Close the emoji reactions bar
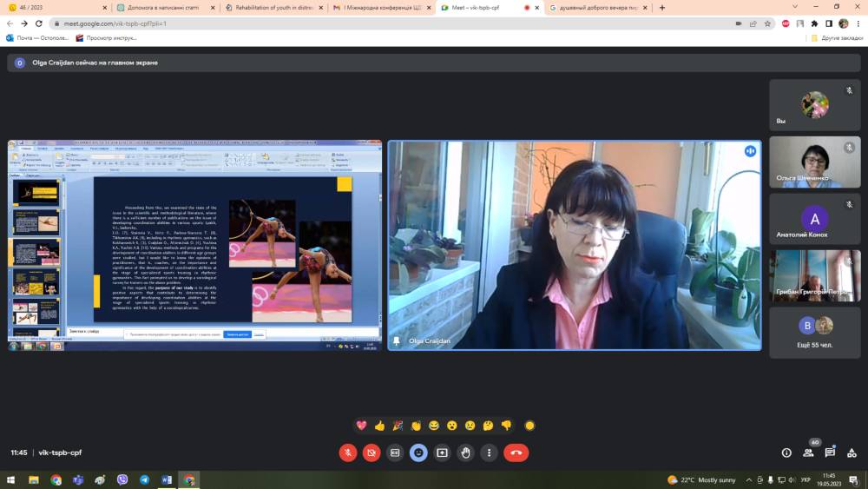 418,453
